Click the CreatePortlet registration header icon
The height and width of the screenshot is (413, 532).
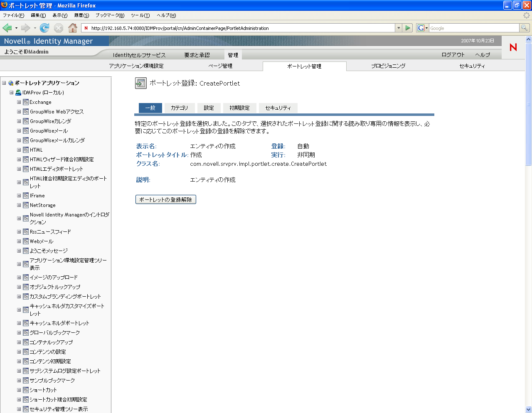tap(141, 83)
